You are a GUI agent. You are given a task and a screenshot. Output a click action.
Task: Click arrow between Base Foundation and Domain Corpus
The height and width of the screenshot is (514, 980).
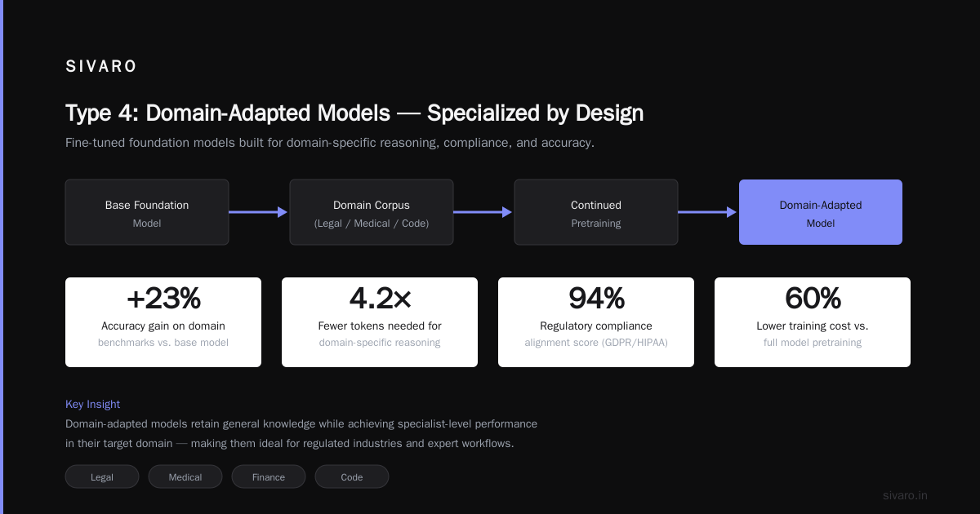tap(259, 212)
